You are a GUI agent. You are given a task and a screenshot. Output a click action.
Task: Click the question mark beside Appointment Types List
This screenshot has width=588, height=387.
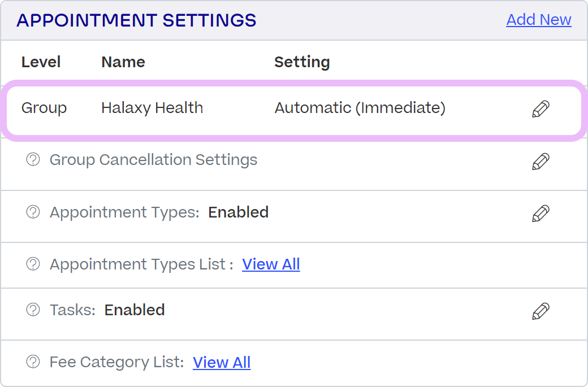33,264
